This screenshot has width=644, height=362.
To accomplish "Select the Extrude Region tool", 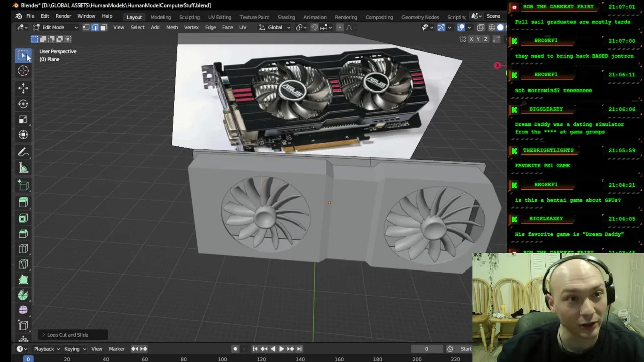I will pyautogui.click(x=23, y=203).
